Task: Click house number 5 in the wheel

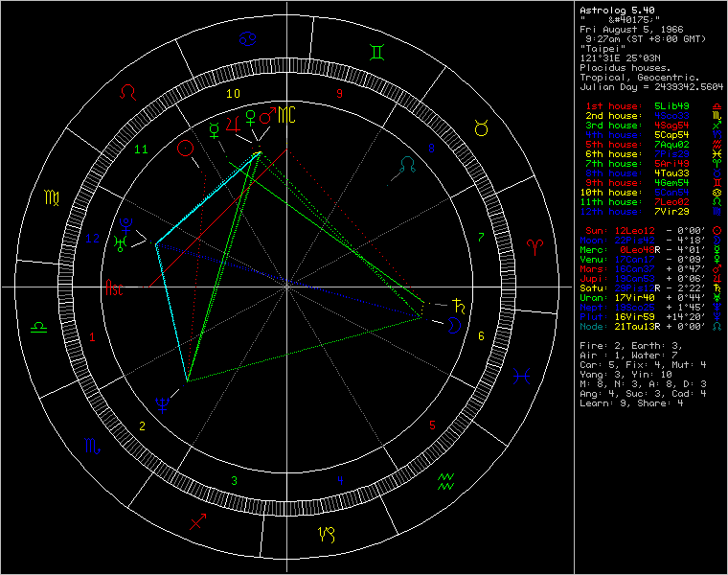Action: pyautogui.click(x=432, y=425)
